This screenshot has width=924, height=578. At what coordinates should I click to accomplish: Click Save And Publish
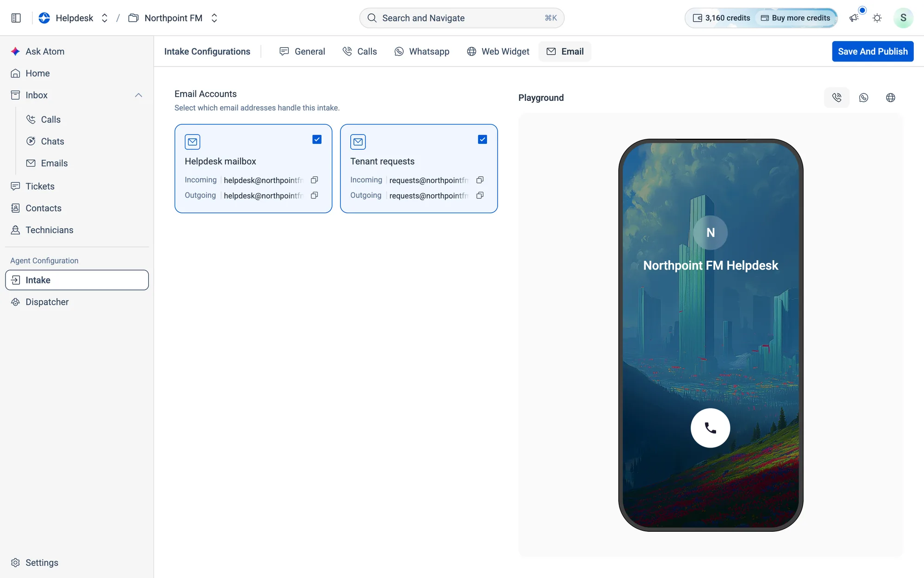tap(873, 51)
